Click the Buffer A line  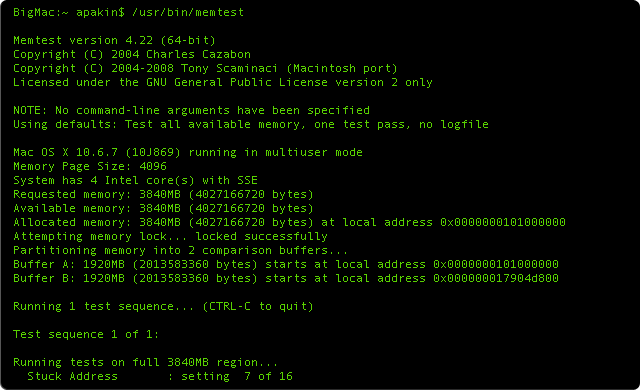pyautogui.click(x=286, y=264)
